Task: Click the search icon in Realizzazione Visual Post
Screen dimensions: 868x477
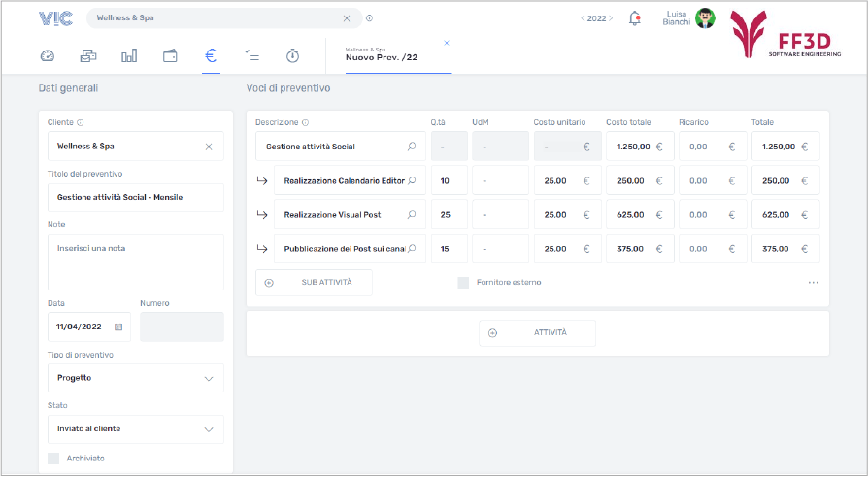Action: tap(412, 215)
